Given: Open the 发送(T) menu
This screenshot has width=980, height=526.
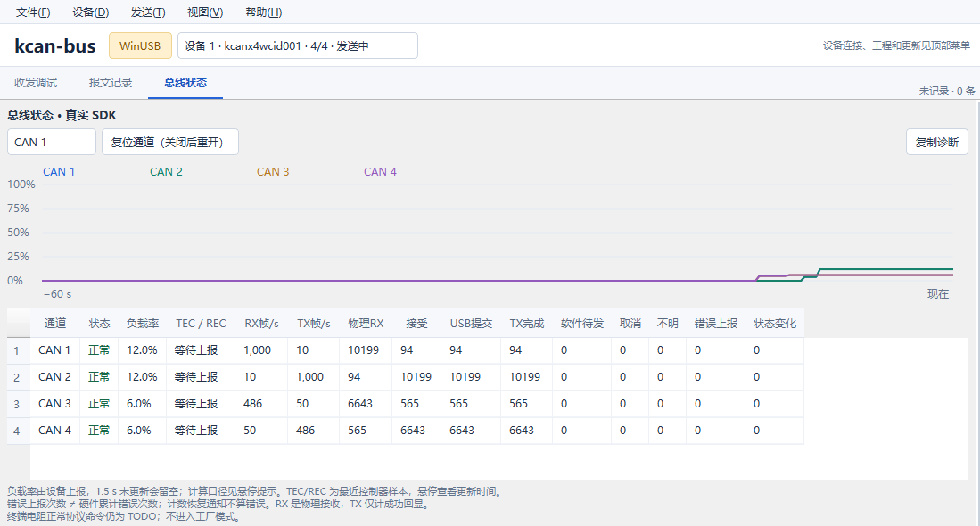Looking at the screenshot, I should coord(148,12).
